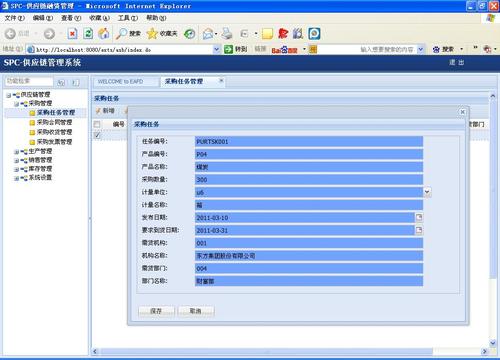Open the address bar URL dropdown

point(216,49)
